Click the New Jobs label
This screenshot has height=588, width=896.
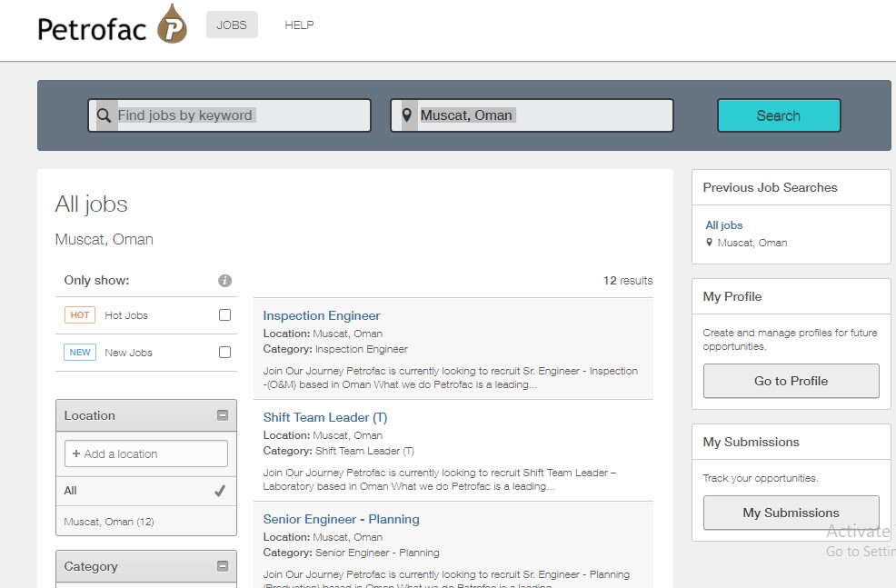point(128,353)
